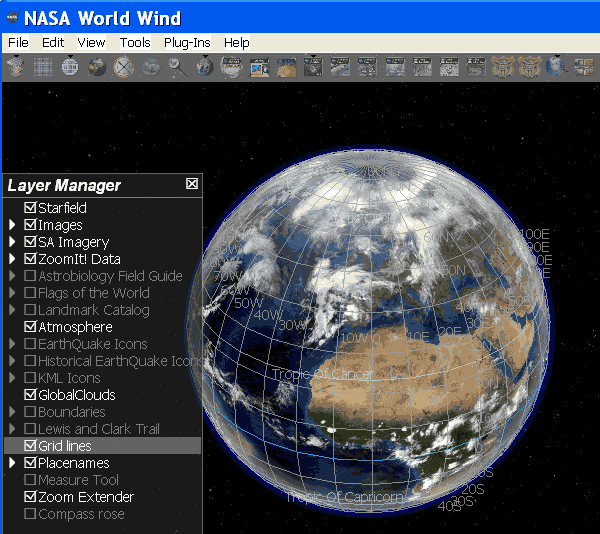Click the Tropic Of Capricorn label on globe
600x534 pixels.
coord(345,497)
